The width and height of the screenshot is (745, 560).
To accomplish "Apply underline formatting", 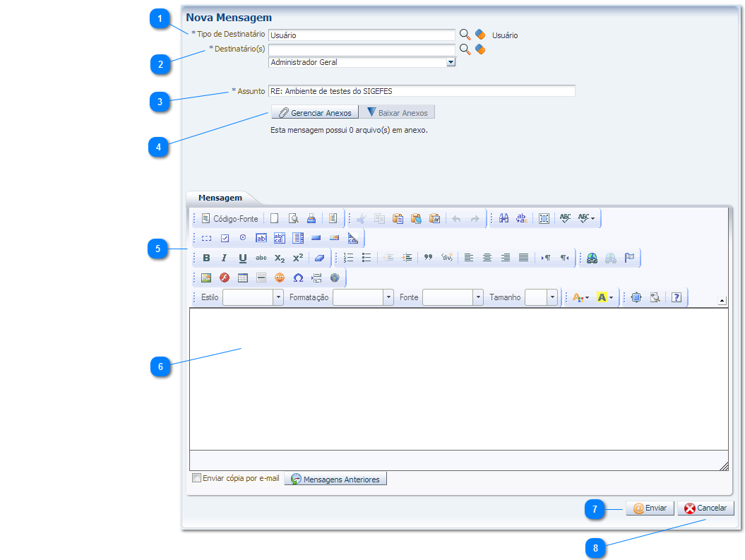I will click(242, 258).
